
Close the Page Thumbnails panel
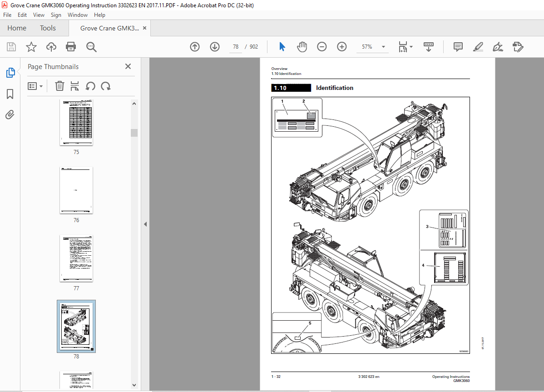(x=128, y=66)
